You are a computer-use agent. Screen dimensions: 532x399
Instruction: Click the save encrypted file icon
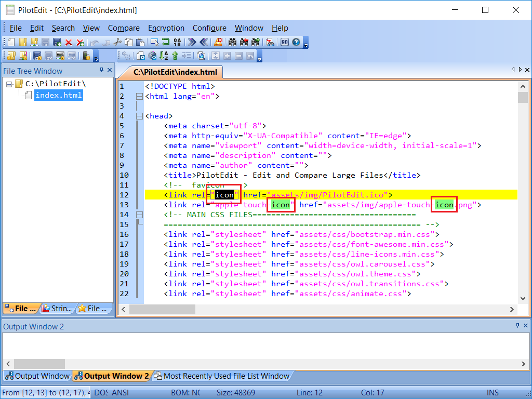click(x=37, y=56)
